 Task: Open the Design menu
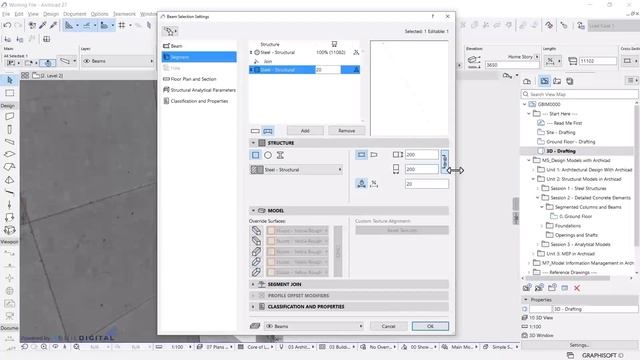51,14
